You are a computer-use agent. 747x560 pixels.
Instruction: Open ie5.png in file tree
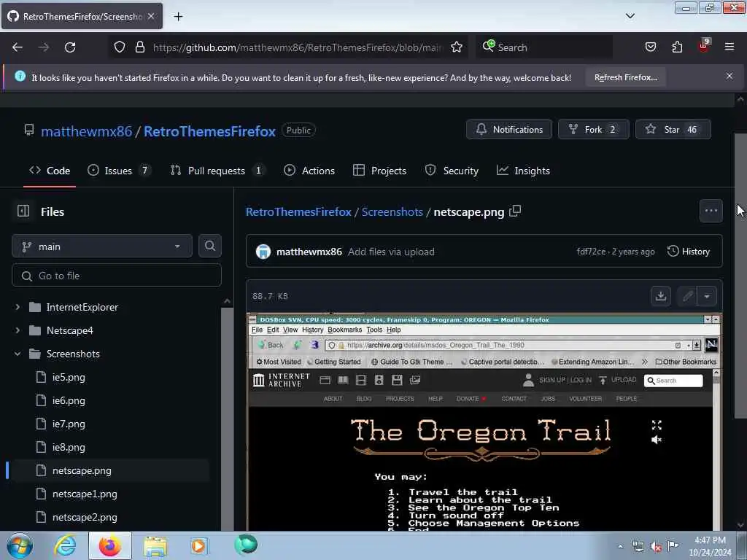69,377
